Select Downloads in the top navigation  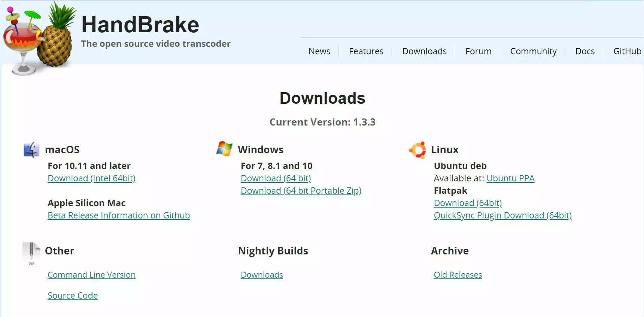point(424,51)
